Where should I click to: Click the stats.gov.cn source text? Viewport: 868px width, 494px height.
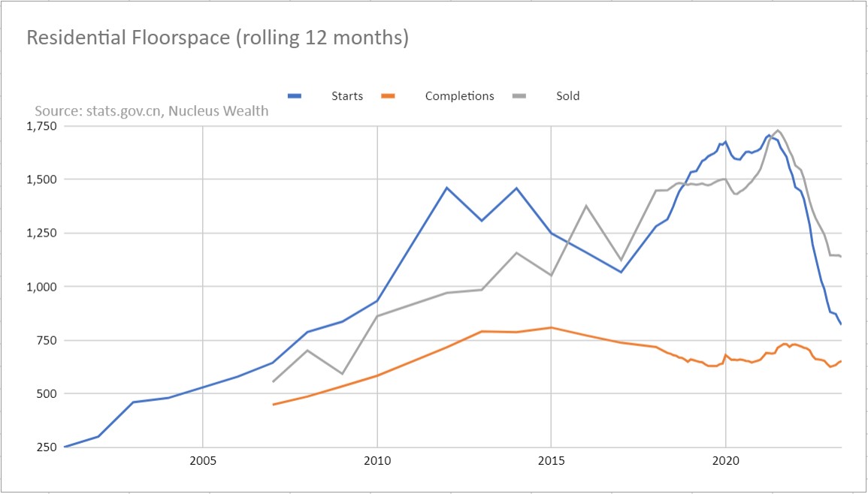(151, 111)
